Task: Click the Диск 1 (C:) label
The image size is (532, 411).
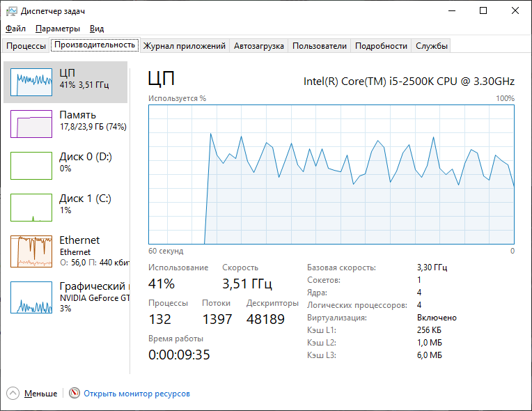Action: (85, 199)
